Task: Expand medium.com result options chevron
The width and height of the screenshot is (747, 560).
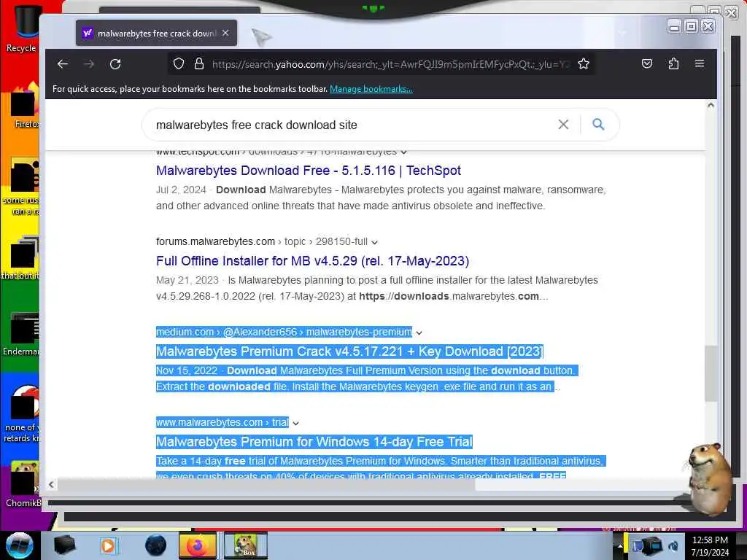Action: pyautogui.click(x=419, y=332)
